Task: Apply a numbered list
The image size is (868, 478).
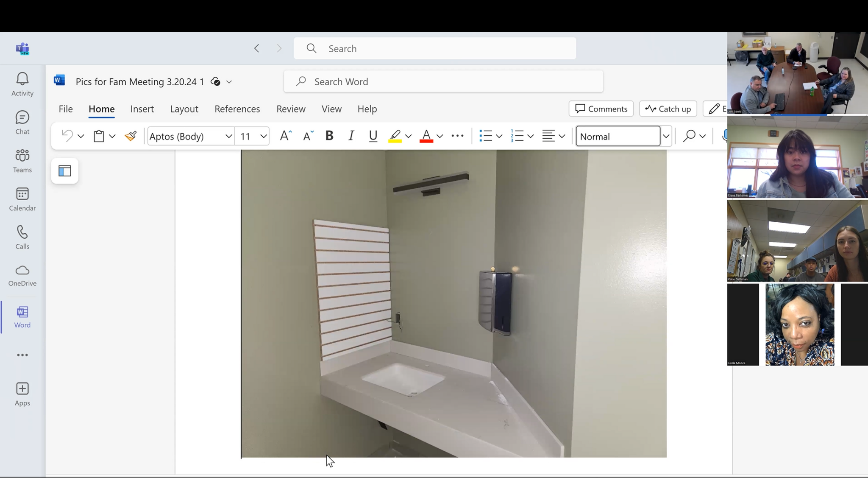Action: 517,136
